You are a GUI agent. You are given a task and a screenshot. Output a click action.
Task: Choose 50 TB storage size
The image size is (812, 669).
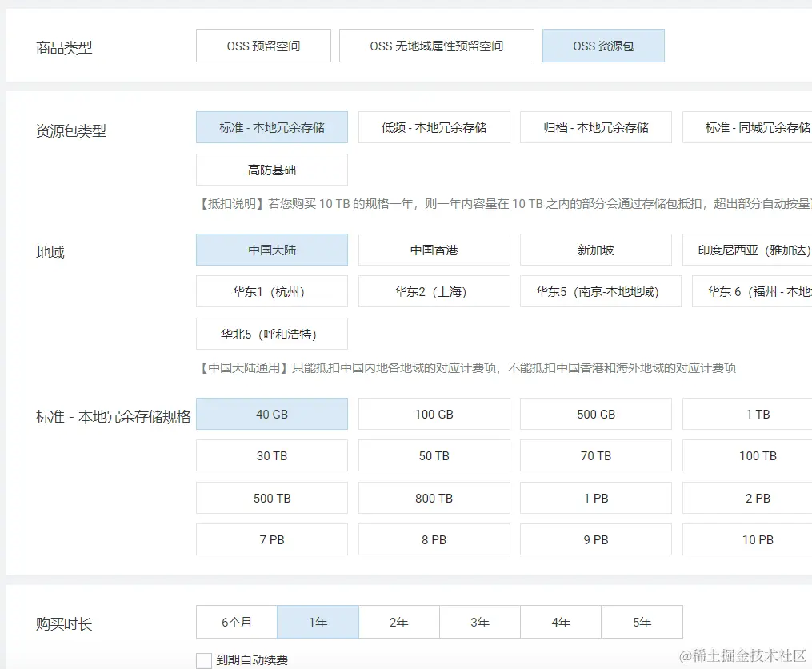pos(434,455)
